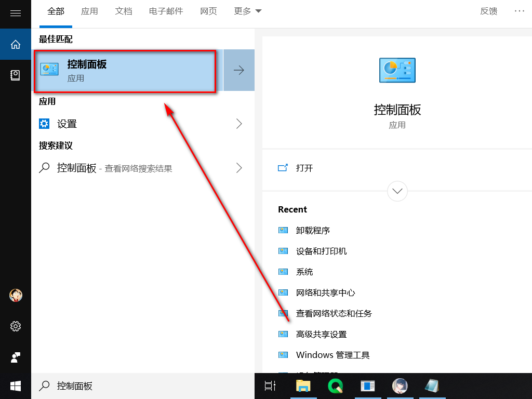Screen dimensions: 532x399
Task: Click the feedback person icon in sidebar
Action: pos(16,357)
